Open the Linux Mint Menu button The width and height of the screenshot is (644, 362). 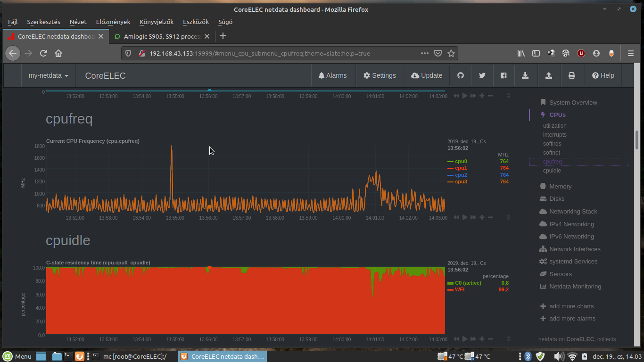[x=18, y=356]
